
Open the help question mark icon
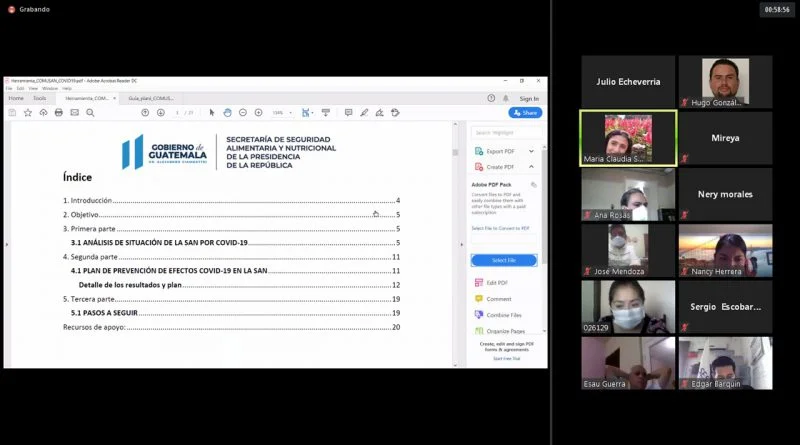pos(491,98)
